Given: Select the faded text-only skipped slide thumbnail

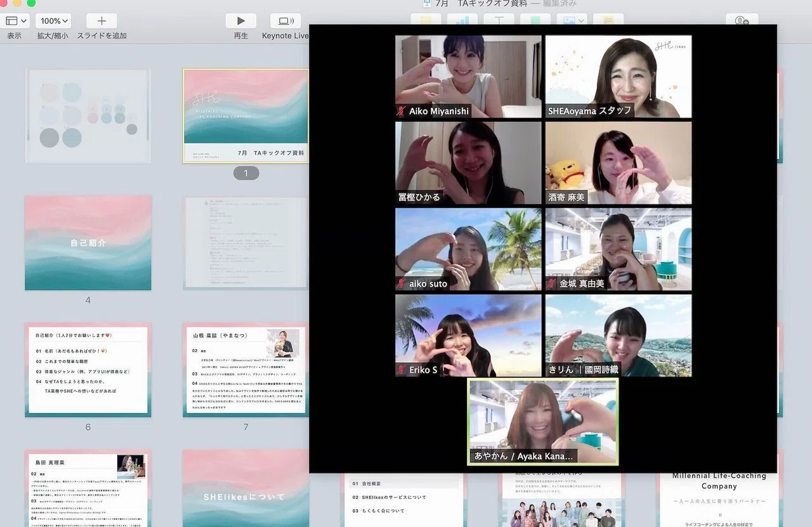Looking at the screenshot, I should (x=246, y=243).
